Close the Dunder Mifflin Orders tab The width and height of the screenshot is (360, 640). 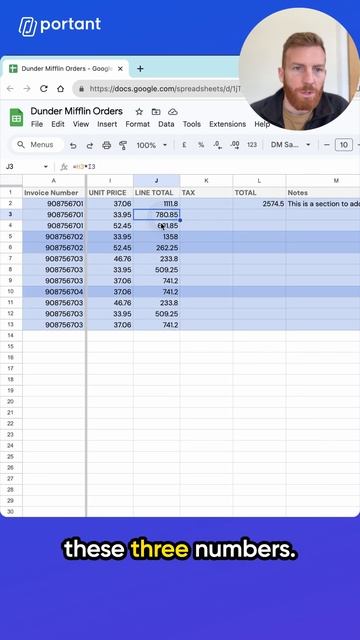120,69
